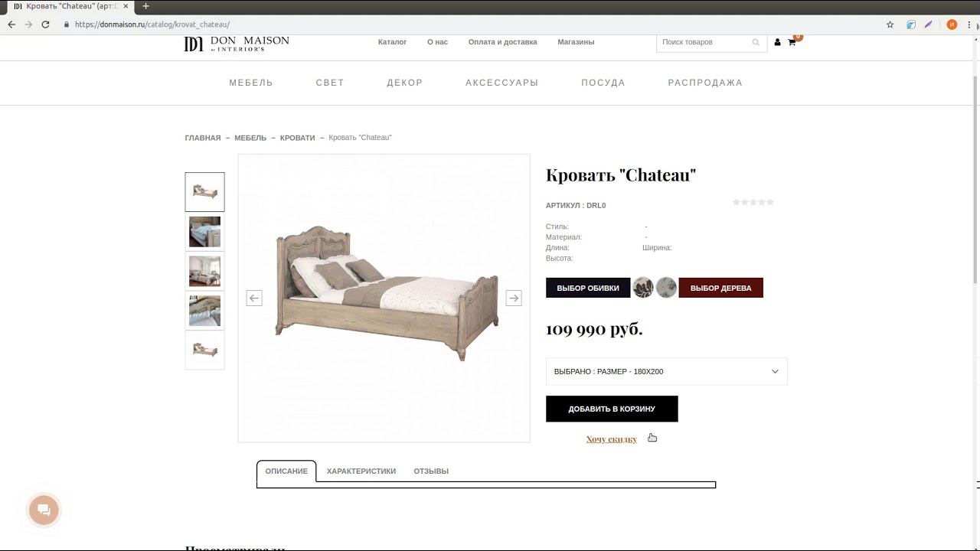Reload the page in the browser
Image resolution: width=980 pixels, height=551 pixels.
[45, 24]
